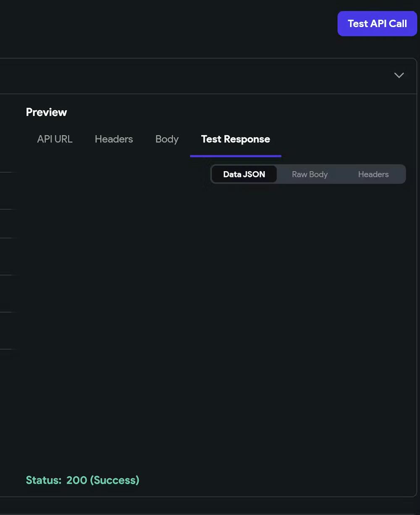Image resolution: width=420 pixels, height=515 pixels.
Task: Click the Status label text
Action: coord(44,480)
